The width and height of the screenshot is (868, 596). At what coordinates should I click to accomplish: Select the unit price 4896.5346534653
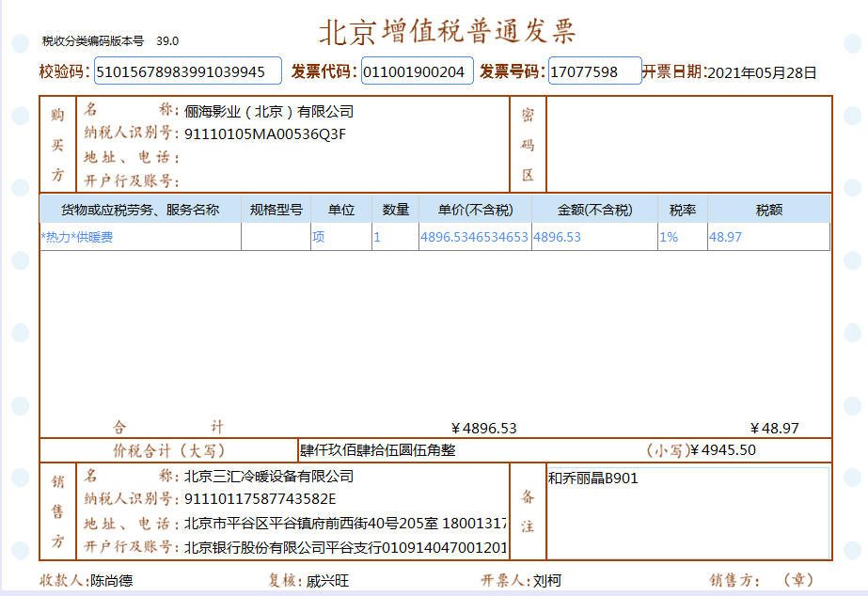pyautogui.click(x=474, y=237)
